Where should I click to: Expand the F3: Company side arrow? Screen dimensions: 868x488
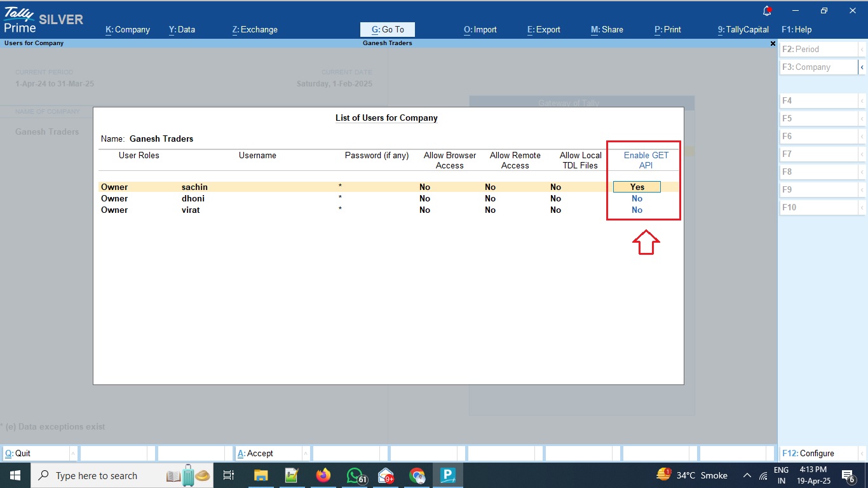(862, 67)
